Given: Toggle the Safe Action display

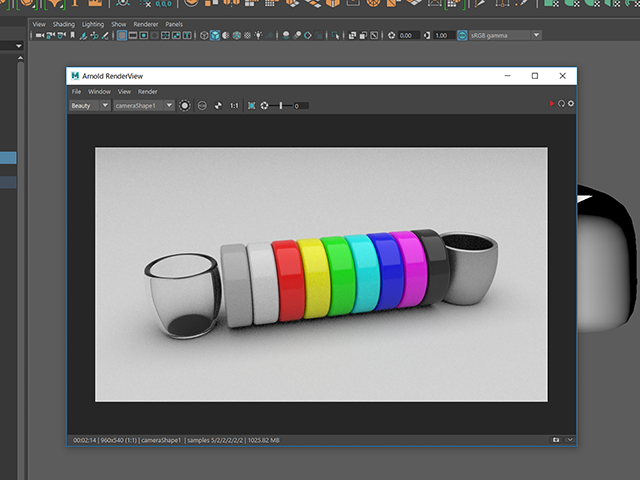Looking at the screenshot, I should pos(176,36).
